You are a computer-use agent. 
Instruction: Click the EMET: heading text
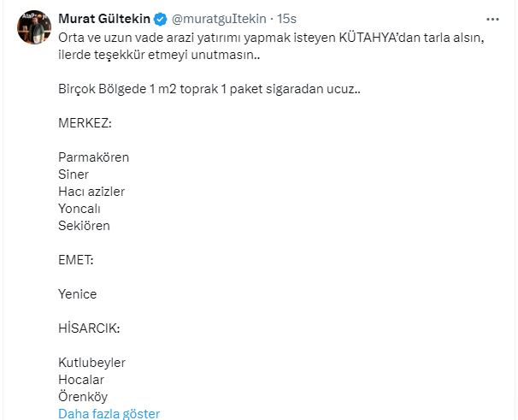(x=75, y=260)
